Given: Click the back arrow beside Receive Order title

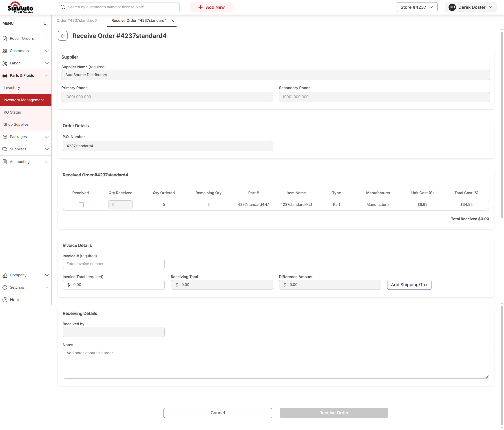Looking at the screenshot, I should coord(62,36).
